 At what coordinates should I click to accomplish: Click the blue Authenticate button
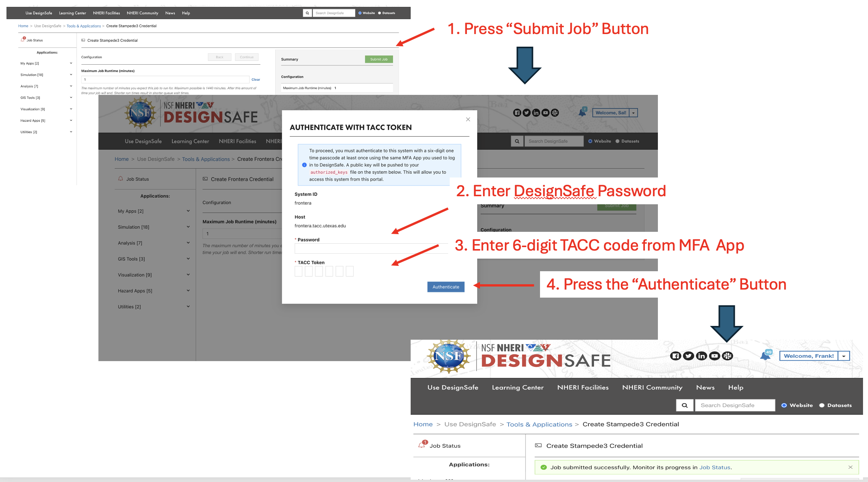(446, 287)
